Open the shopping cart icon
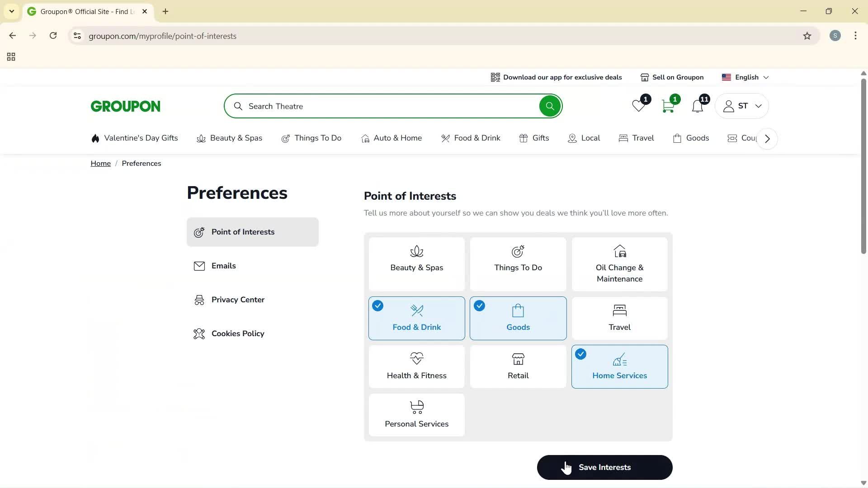The image size is (868, 488). [x=668, y=106]
